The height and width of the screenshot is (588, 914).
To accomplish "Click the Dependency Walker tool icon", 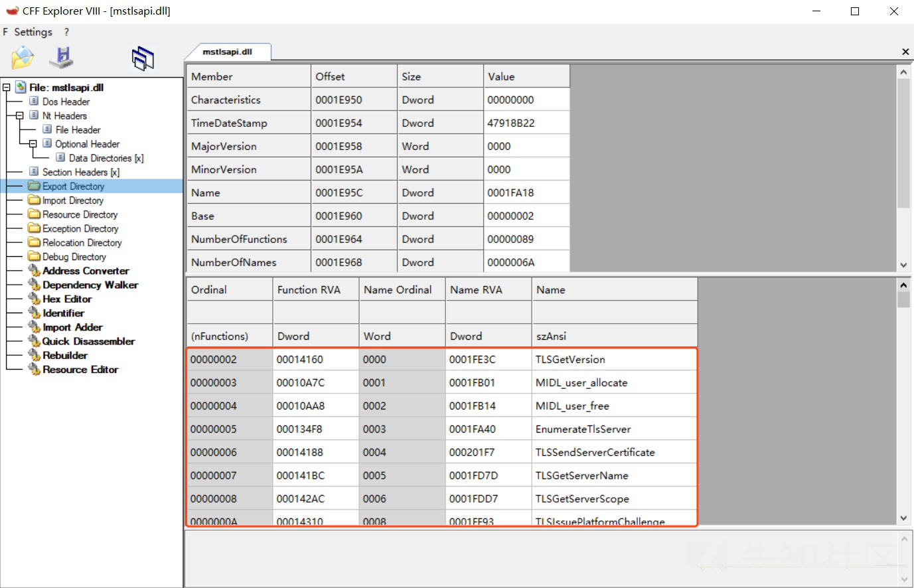I will (35, 284).
